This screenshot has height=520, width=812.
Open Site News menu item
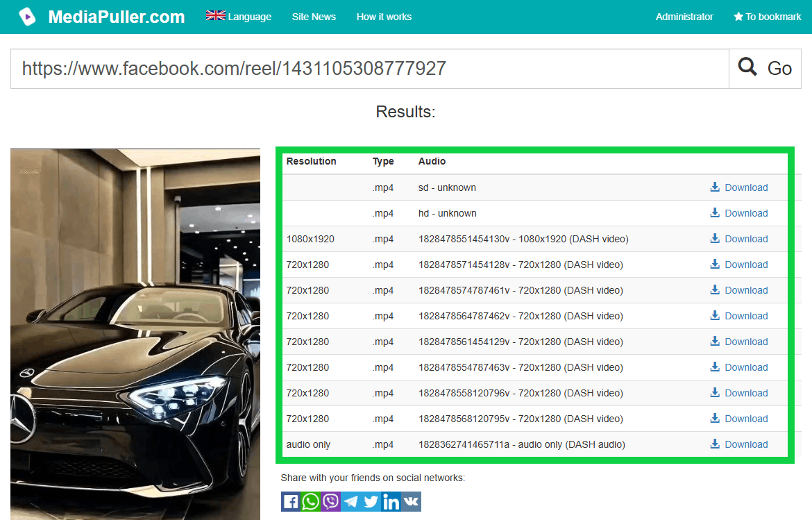click(x=314, y=17)
